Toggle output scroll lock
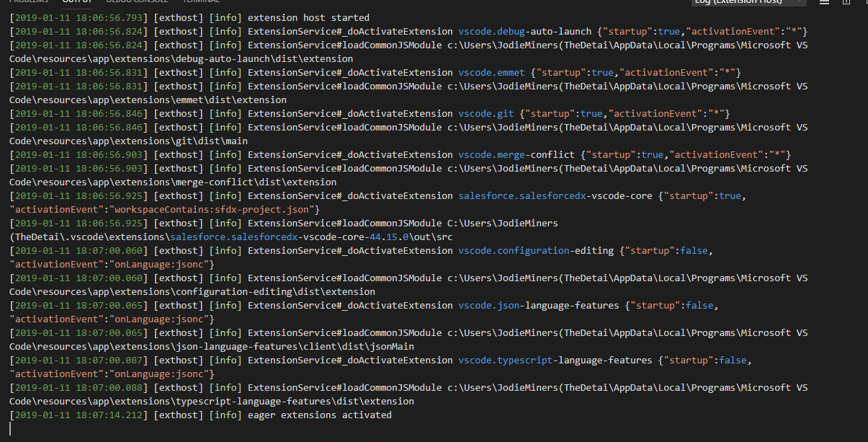The width and height of the screenshot is (868, 442). tap(846, 2)
